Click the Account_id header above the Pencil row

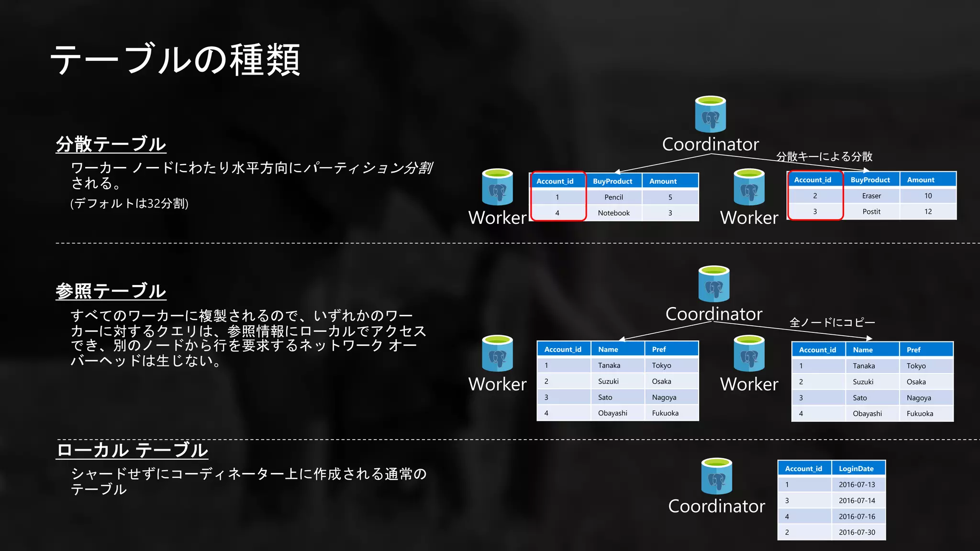pos(557,181)
